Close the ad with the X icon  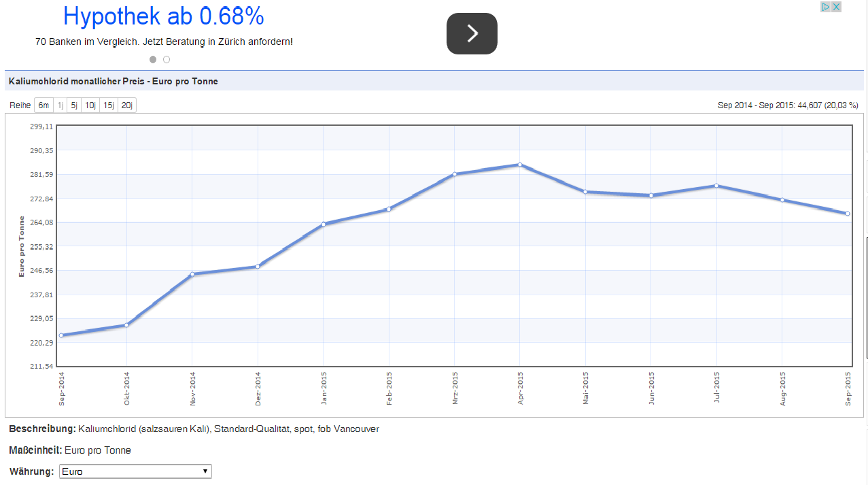click(x=837, y=7)
